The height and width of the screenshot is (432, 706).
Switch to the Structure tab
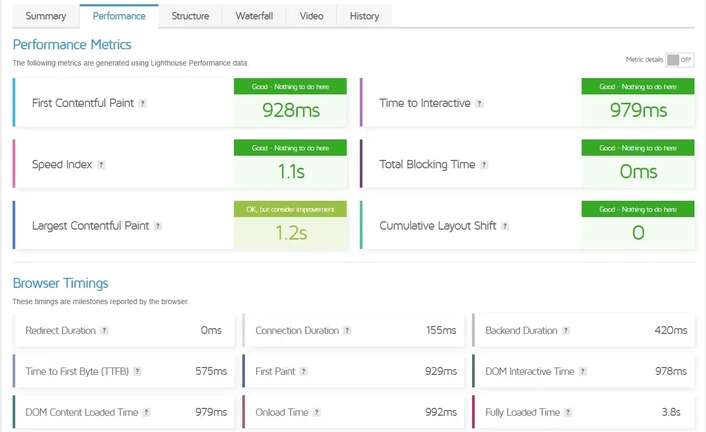click(x=190, y=16)
